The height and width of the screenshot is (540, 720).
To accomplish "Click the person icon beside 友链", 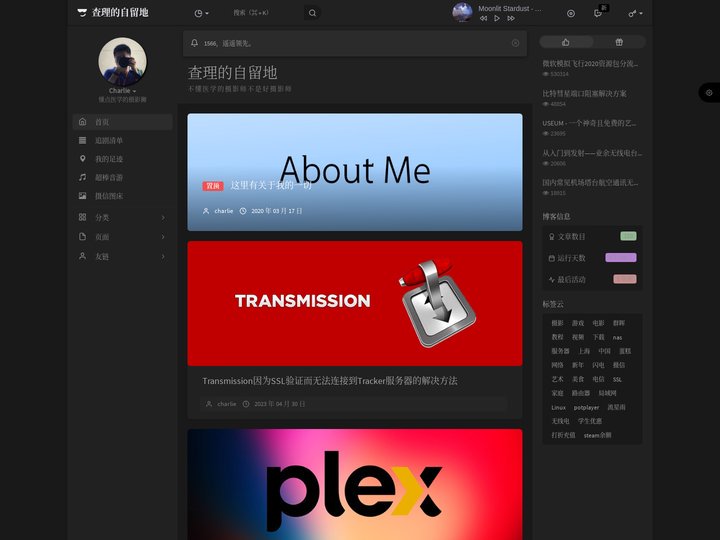I will point(83,256).
